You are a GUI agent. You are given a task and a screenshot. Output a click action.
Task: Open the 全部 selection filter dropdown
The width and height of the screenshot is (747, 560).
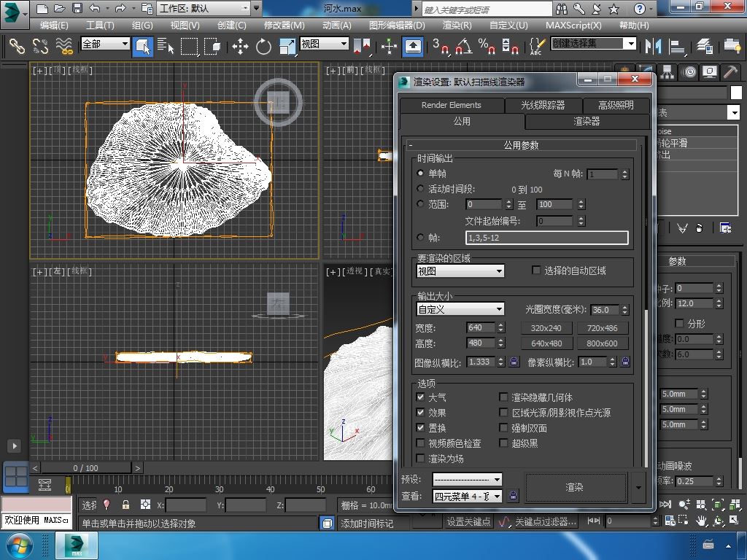point(105,44)
